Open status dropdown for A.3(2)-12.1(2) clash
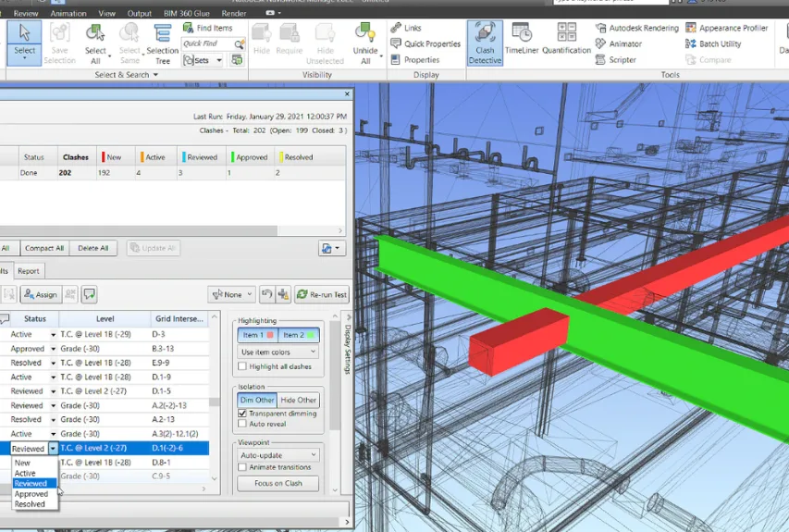The height and width of the screenshot is (532, 789). (53, 434)
